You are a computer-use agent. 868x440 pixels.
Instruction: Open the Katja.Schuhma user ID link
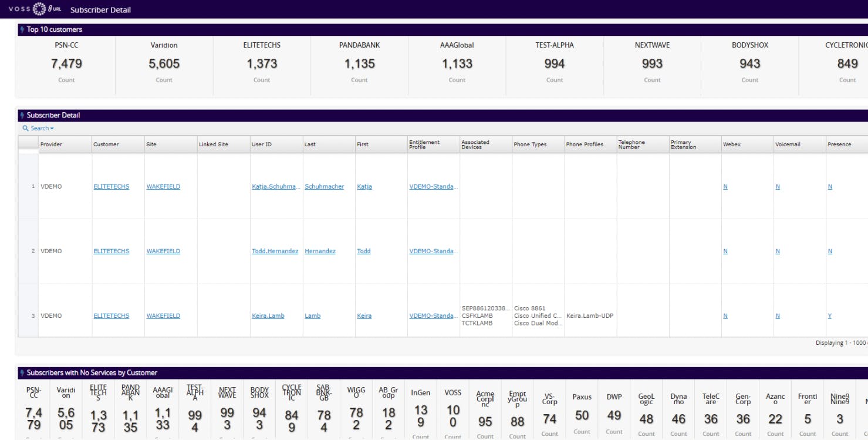[x=275, y=187]
